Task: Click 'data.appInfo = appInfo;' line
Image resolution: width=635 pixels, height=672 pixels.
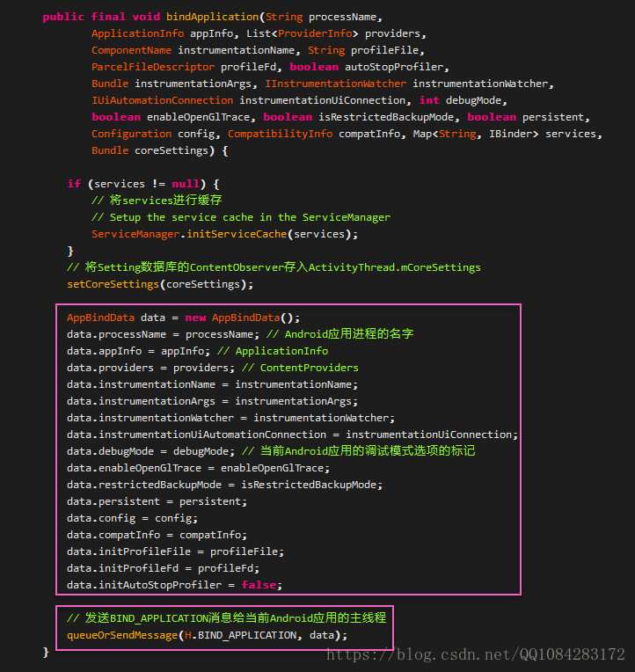Action: pyautogui.click(x=138, y=351)
